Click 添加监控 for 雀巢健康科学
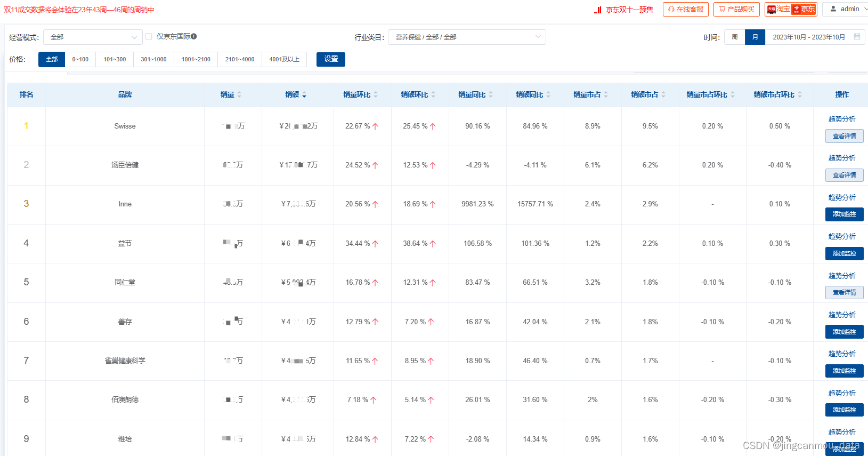This screenshot has height=456, width=868. click(845, 371)
